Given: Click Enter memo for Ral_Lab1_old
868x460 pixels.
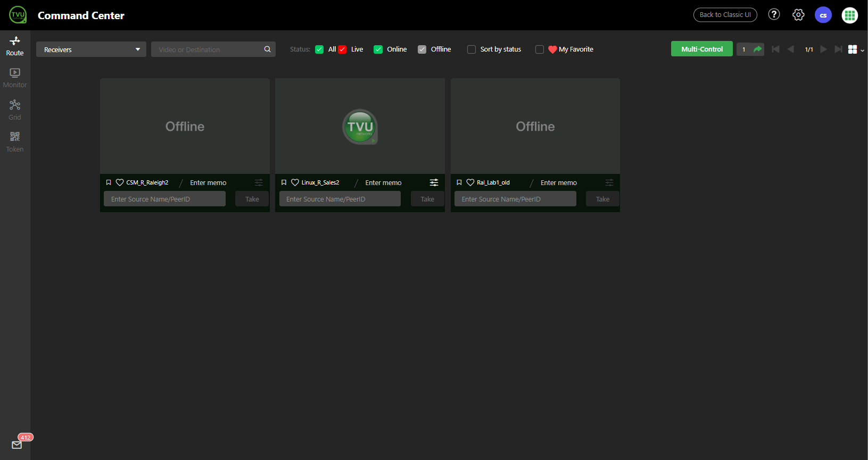Looking at the screenshot, I should [x=559, y=182].
